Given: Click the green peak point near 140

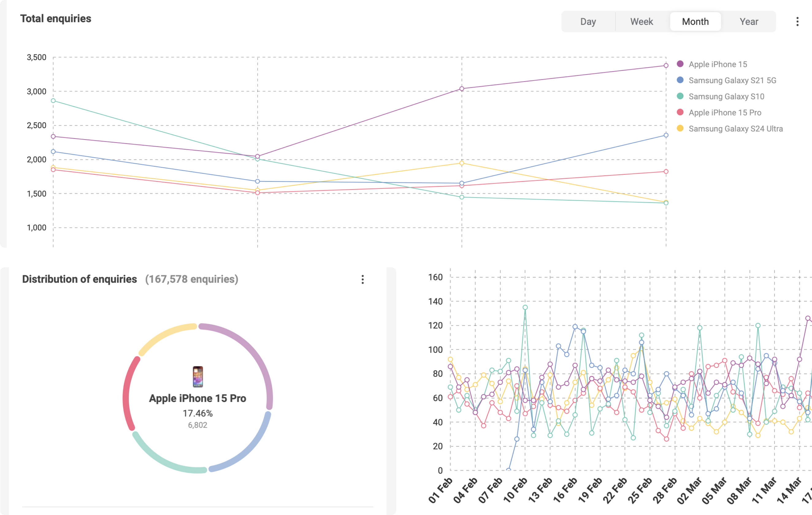Looking at the screenshot, I should [525, 307].
